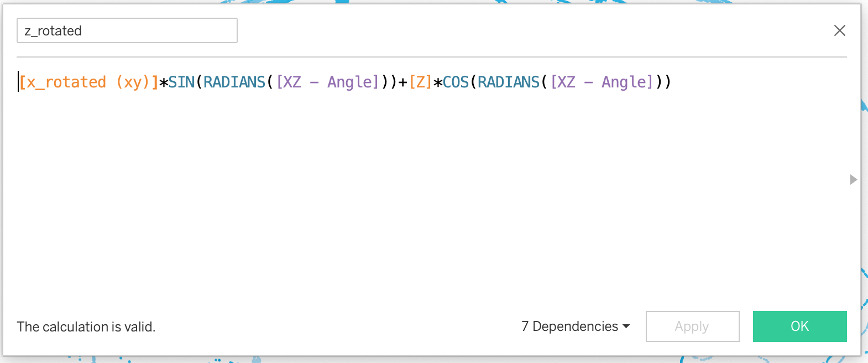
Task: Expand the function list side arrow
Action: point(853,179)
